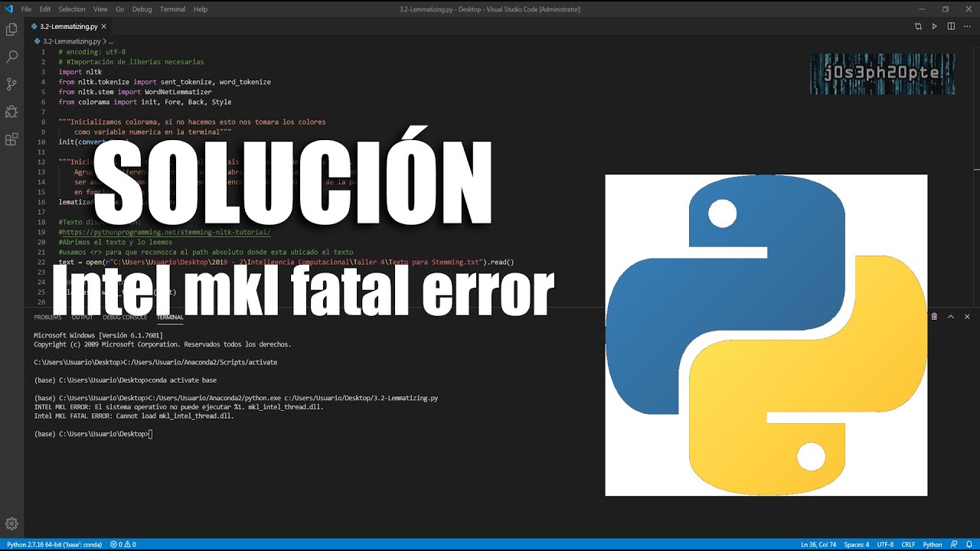The height and width of the screenshot is (551, 980).
Task: Select Python 2.7.16 interpreter in status bar
Action: pyautogui.click(x=54, y=545)
